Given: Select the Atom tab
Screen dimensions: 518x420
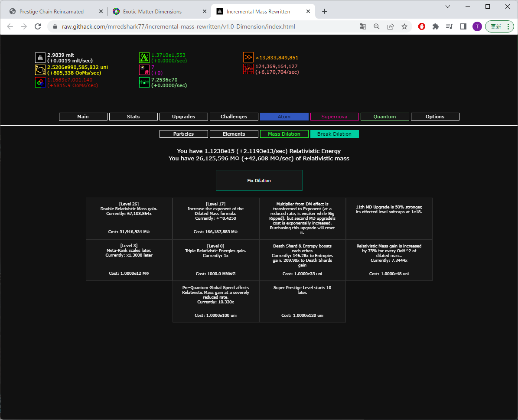Looking at the screenshot, I should (284, 117).
